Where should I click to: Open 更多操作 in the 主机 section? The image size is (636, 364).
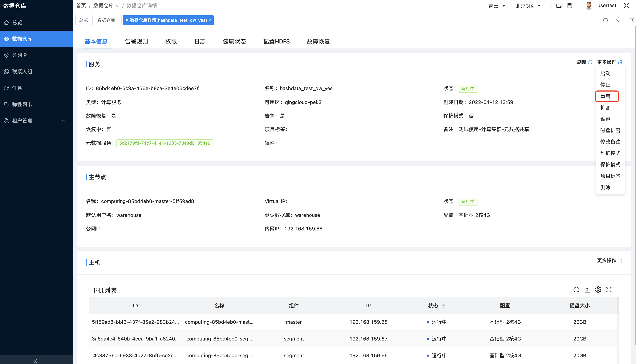pyautogui.click(x=609, y=261)
